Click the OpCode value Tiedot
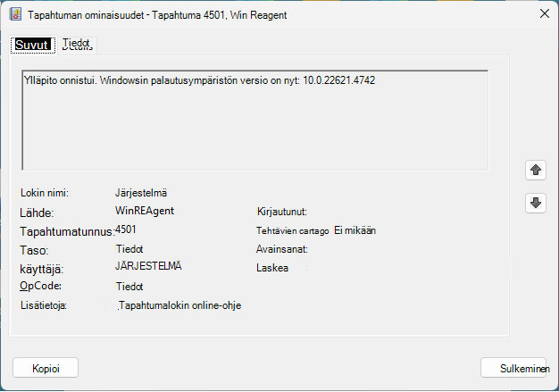 (129, 286)
